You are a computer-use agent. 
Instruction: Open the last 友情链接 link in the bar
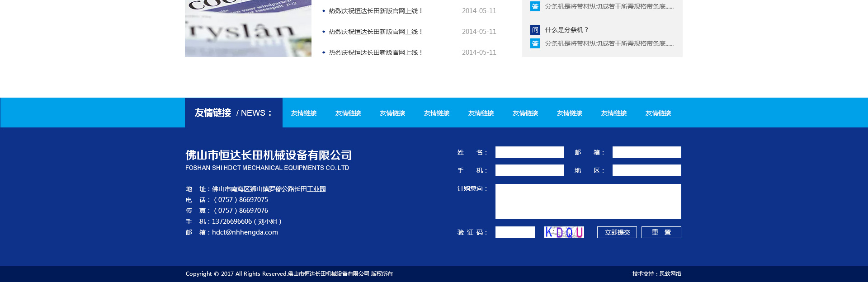click(658, 113)
